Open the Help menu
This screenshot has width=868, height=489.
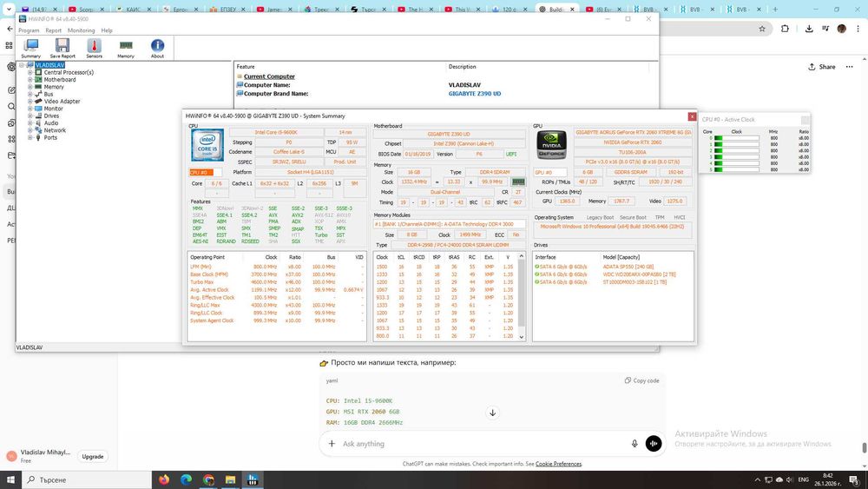click(107, 30)
